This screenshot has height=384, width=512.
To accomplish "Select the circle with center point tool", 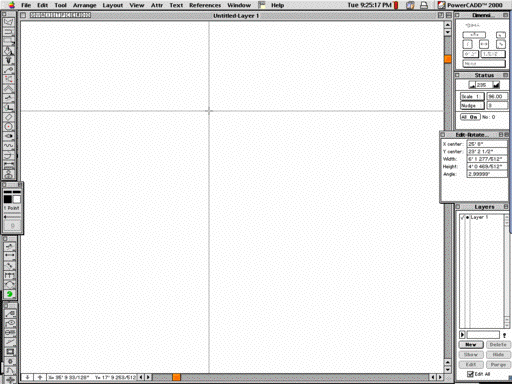I will point(9,126).
